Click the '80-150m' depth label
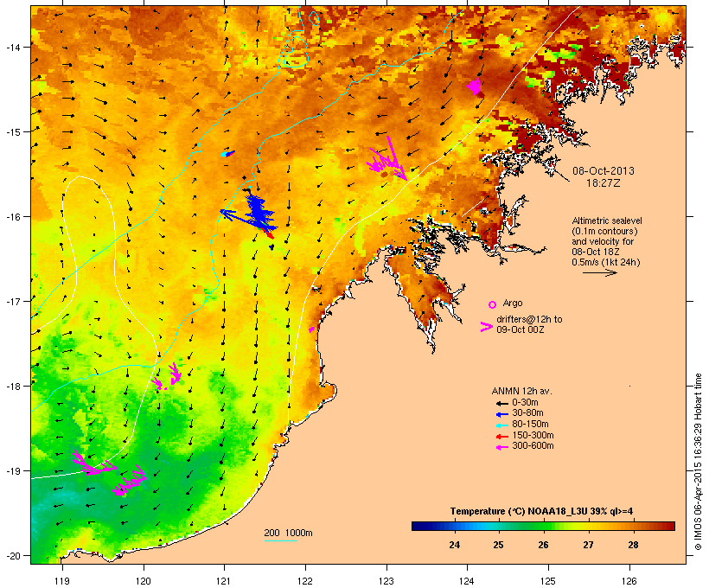The width and height of the screenshot is (709, 588). point(530,425)
